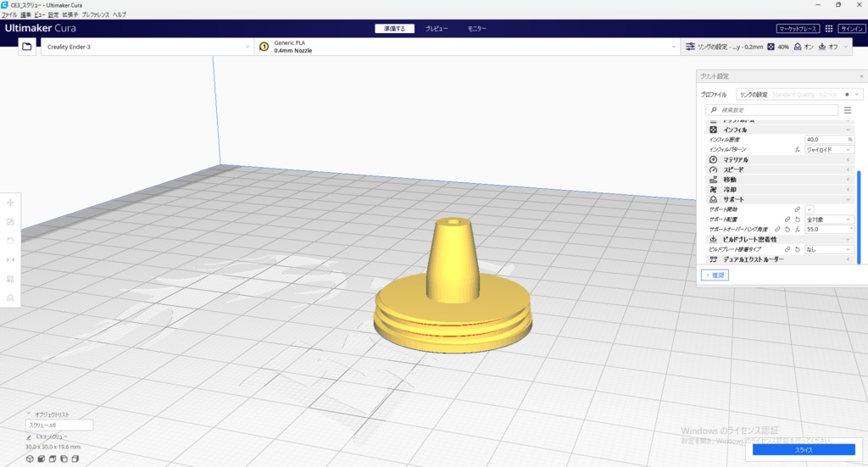The width and height of the screenshot is (868, 467).
Task: Collapse the オブジェクトリスト panel
Action: [29, 414]
